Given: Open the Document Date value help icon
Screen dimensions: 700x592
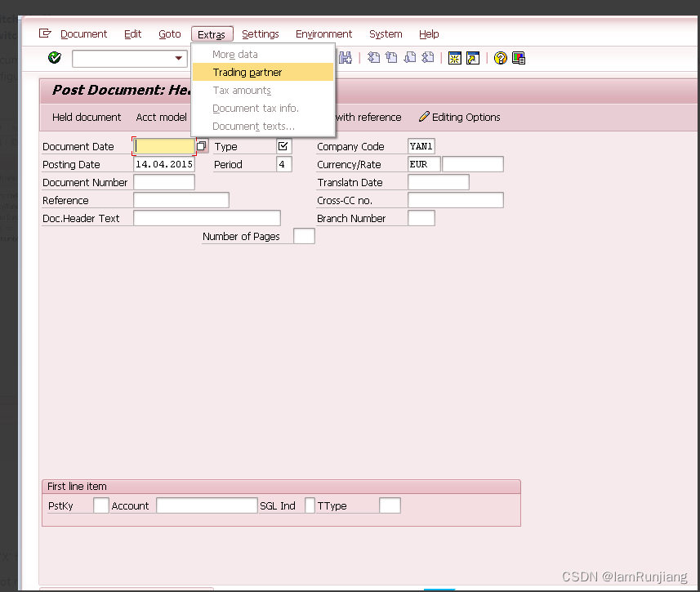Looking at the screenshot, I should [202, 146].
